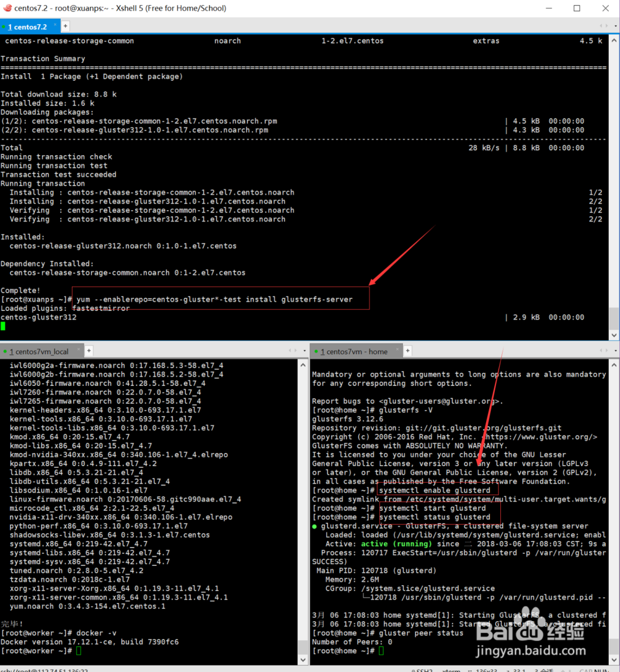Open tab list dropdown in centos7vm_local pane
This screenshot has width=620, height=672.
click(x=304, y=351)
